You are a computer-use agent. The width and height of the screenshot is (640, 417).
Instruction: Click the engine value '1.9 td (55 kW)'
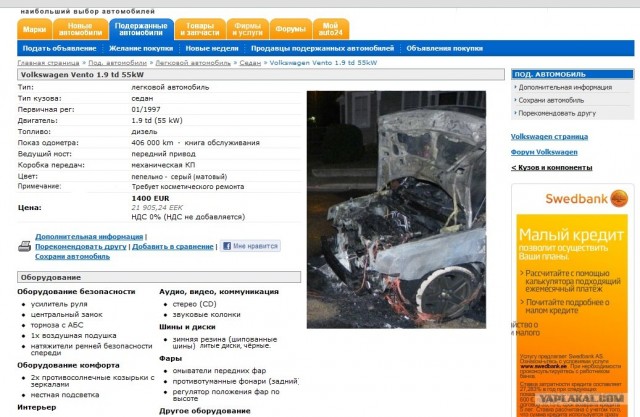pyautogui.click(x=157, y=121)
